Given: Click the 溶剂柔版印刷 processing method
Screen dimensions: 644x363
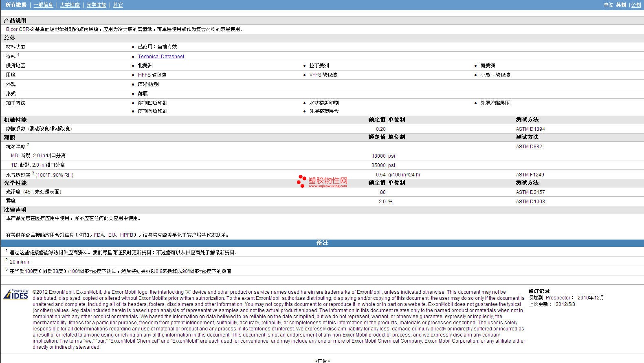Looking at the screenshot, I should point(152,111).
